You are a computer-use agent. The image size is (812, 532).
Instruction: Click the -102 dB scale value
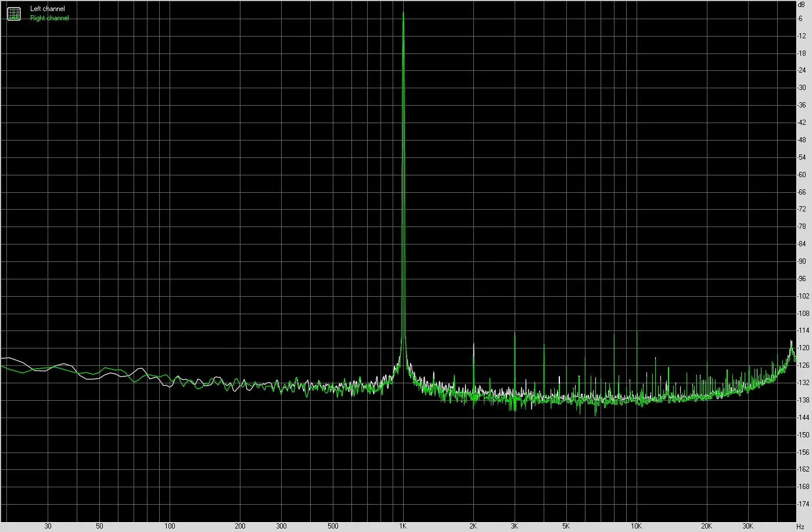[803, 296]
